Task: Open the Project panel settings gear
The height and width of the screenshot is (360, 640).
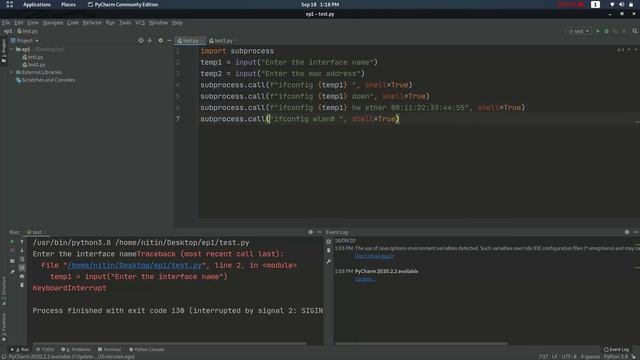Action: tap(160, 40)
